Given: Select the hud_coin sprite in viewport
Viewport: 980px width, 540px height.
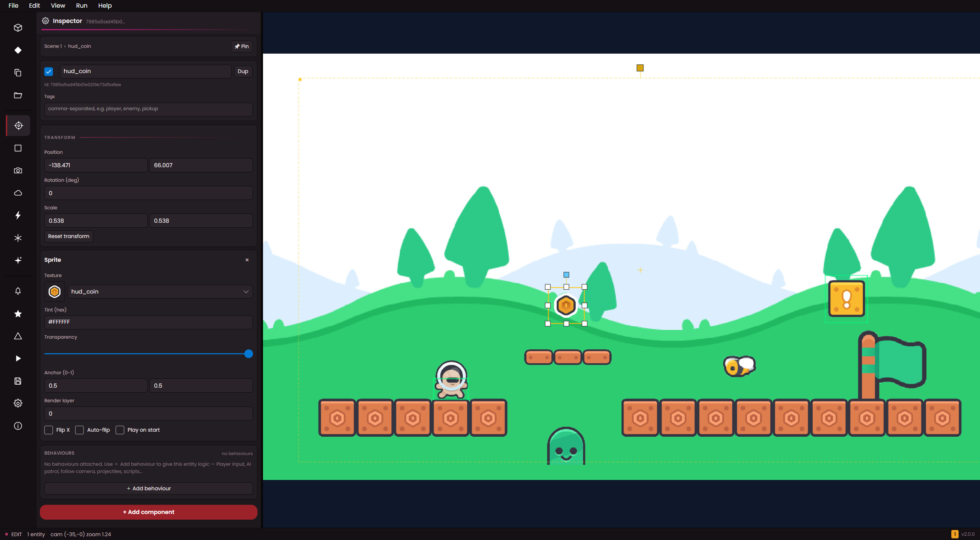Looking at the screenshot, I should 566,305.
